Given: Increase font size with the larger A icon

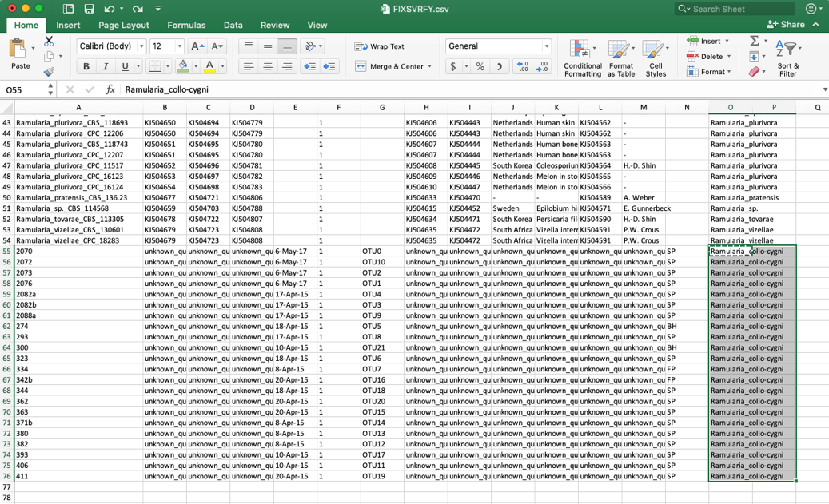Looking at the screenshot, I should click(x=197, y=46).
